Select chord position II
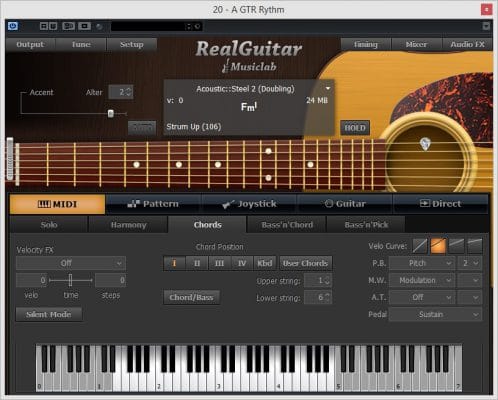The height and width of the screenshot is (400, 498). point(197,263)
